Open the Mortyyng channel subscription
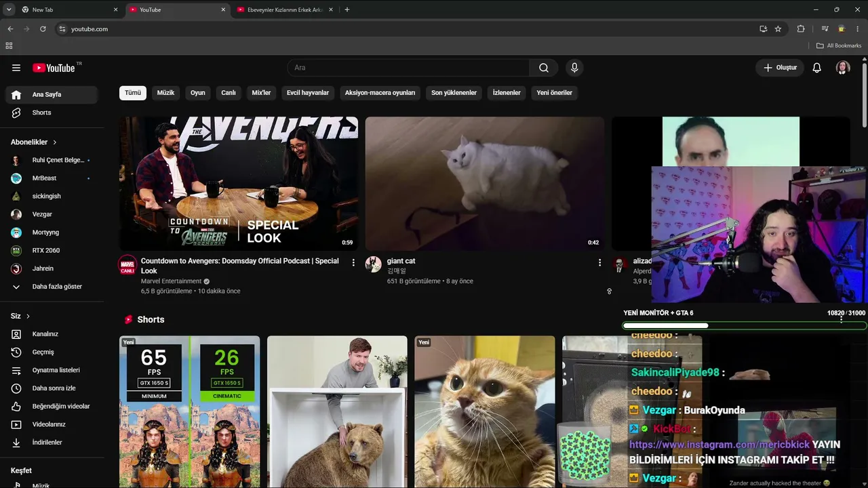868x488 pixels. [52, 232]
